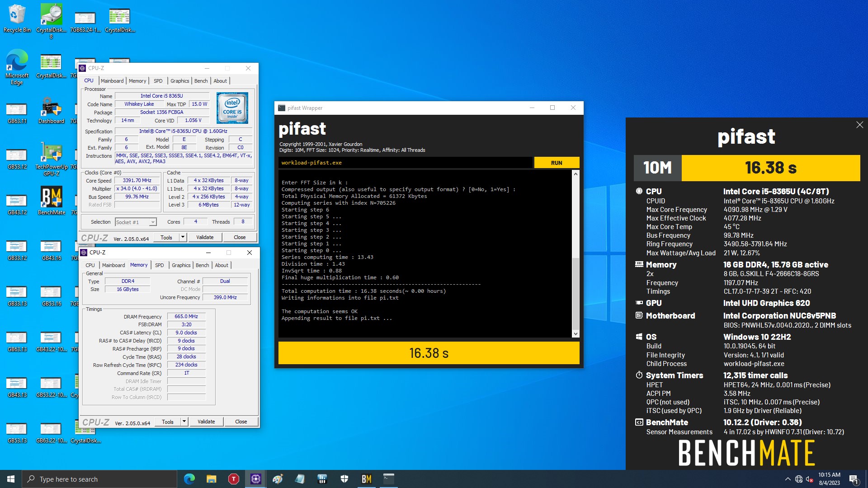Open Memory tab in upper CPU-Z window
Screen dimensions: 868x488
[x=137, y=81]
